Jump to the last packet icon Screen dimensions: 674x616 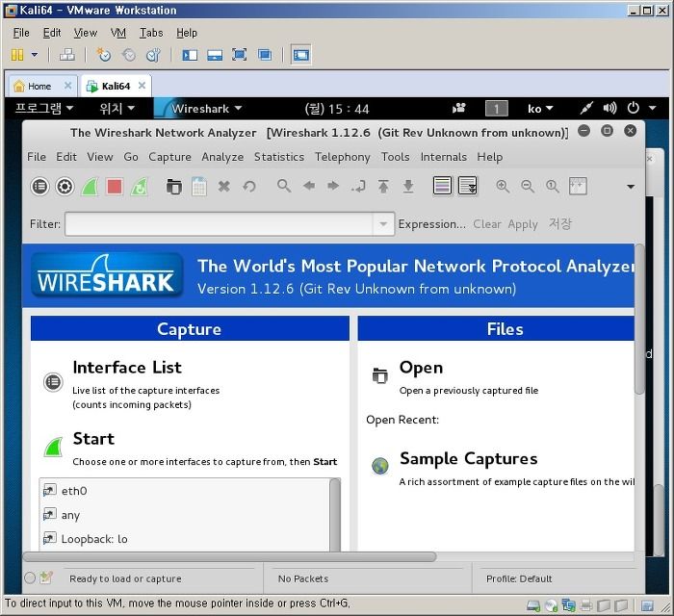coord(408,187)
